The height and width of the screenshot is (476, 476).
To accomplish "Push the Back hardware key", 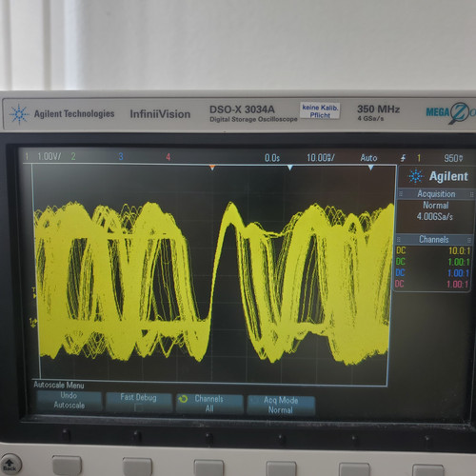I will [10, 465].
